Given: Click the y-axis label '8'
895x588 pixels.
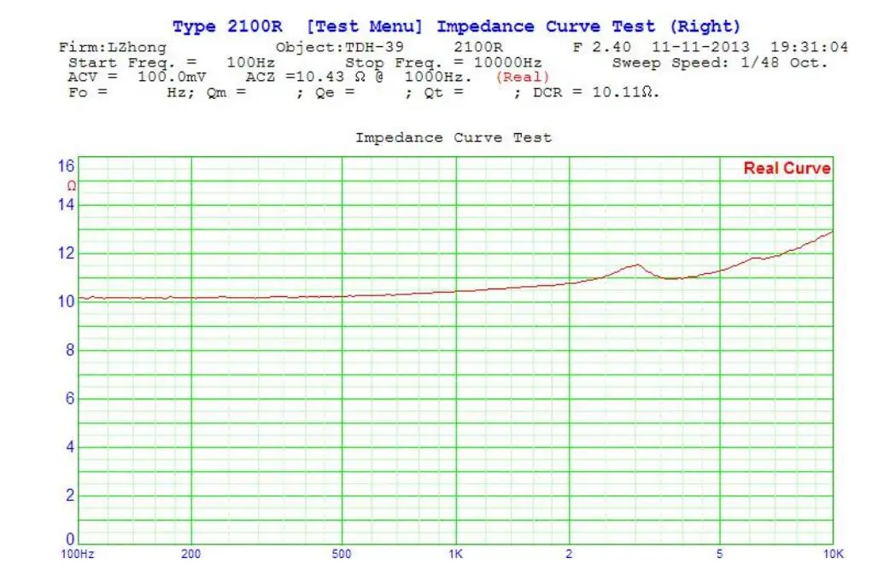Looking at the screenshot, I should pos(70,350).
